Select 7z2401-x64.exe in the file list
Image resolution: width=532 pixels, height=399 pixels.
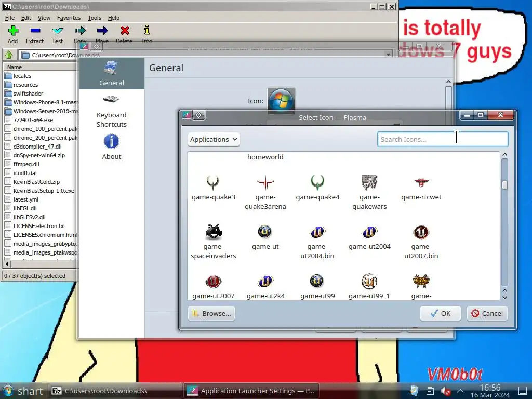pyautogui.click(x=33, y=120)
